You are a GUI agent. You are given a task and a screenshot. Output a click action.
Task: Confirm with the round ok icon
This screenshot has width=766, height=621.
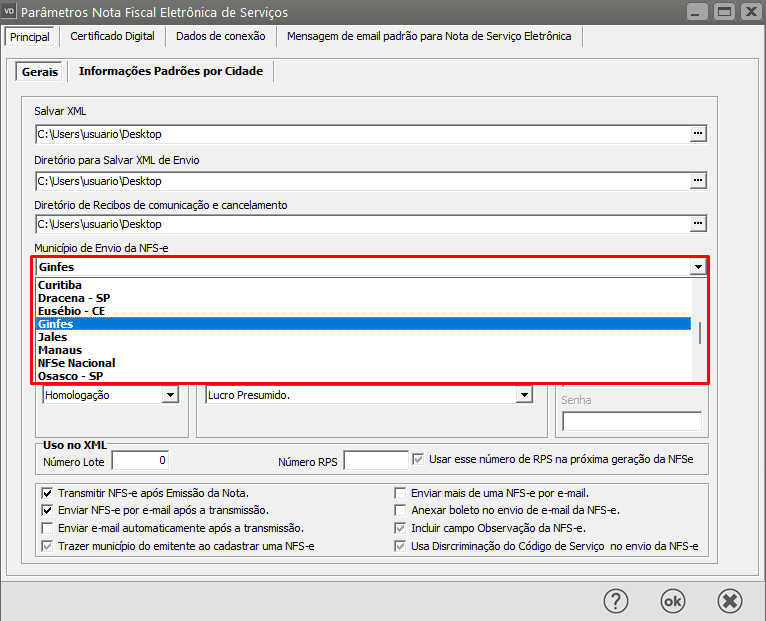673,600
